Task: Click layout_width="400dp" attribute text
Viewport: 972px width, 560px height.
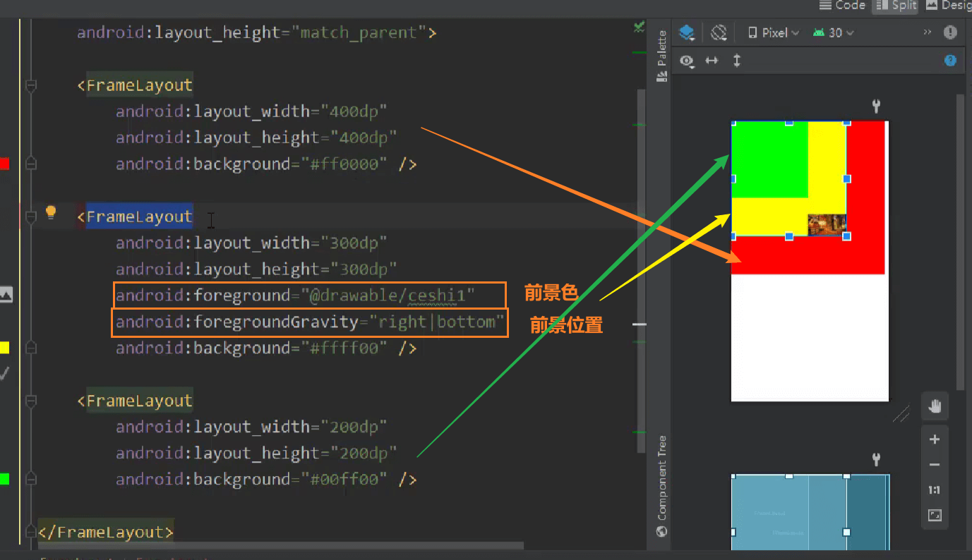Action: (251, 111)
